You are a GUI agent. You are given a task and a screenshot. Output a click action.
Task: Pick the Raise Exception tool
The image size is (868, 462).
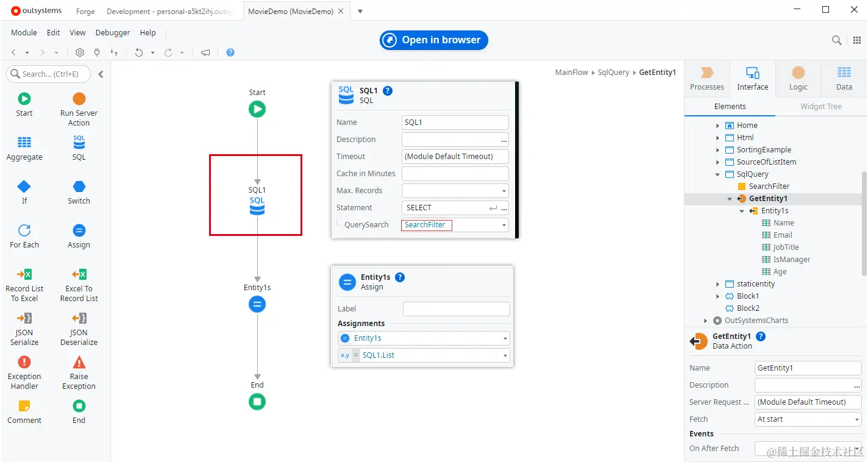[x=79, y=372]
